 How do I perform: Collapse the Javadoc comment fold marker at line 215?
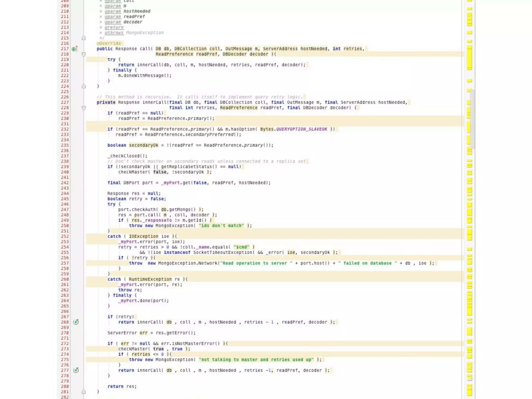point(84,38)
